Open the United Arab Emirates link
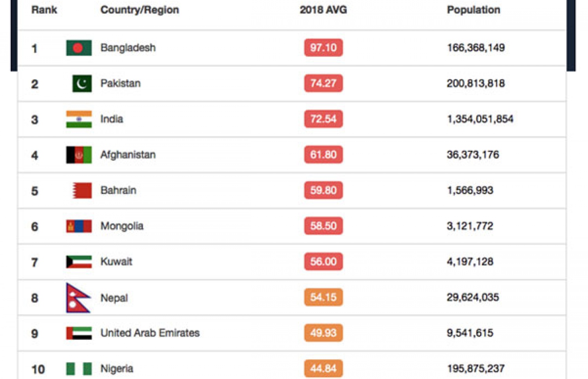 (150, 333)
